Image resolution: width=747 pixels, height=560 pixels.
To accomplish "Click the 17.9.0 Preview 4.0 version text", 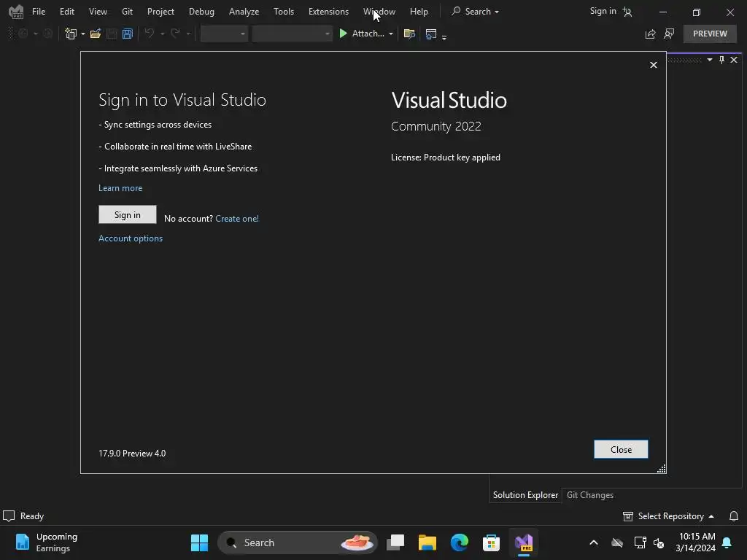I will tap(132, 454).
